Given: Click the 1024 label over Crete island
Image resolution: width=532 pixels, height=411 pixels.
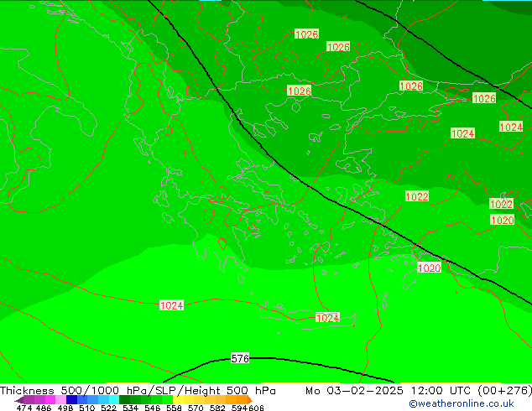Looking at the screenshot, I should (327, 318).
